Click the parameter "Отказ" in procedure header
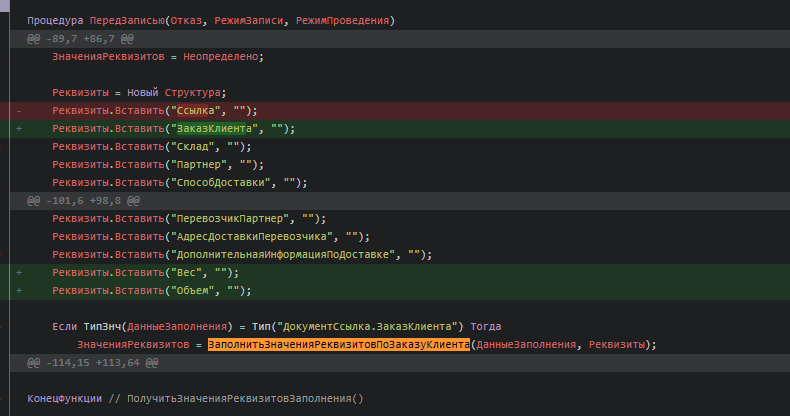 pyautogui.click(x=186, y=21)
